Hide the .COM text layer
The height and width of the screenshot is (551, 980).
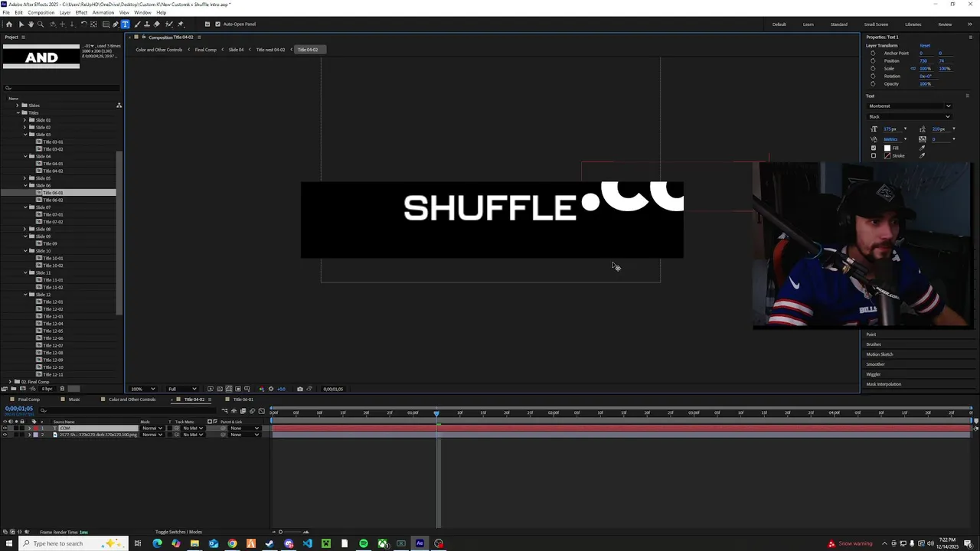5,428
